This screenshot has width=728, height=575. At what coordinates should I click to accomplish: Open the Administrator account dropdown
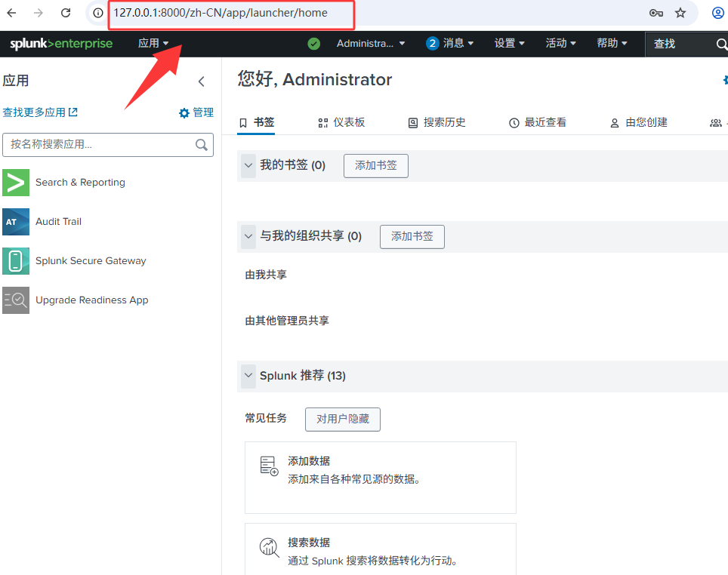pyautogui.click(x=371, y=44)
